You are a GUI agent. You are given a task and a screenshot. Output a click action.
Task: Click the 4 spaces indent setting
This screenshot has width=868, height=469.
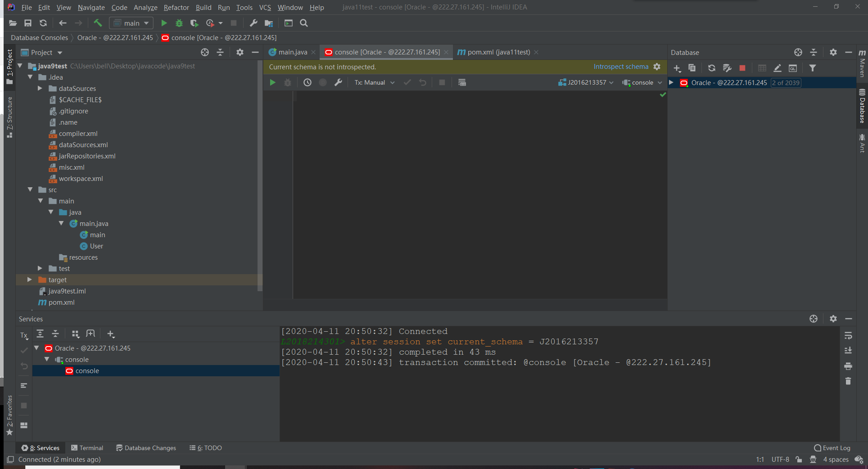pyautogui.click(x=836, y=460)
